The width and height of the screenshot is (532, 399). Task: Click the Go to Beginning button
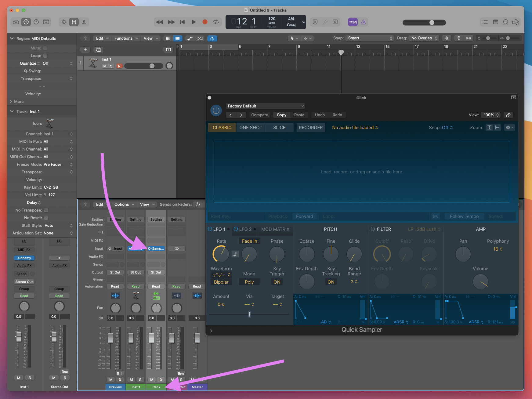182,22
